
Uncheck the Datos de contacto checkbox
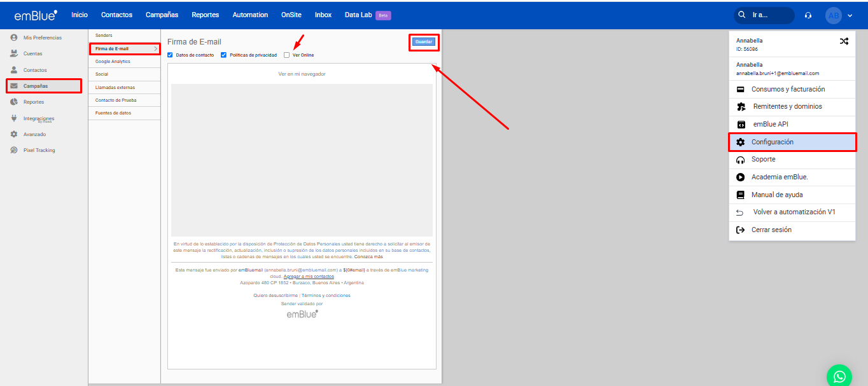(170, 55)
